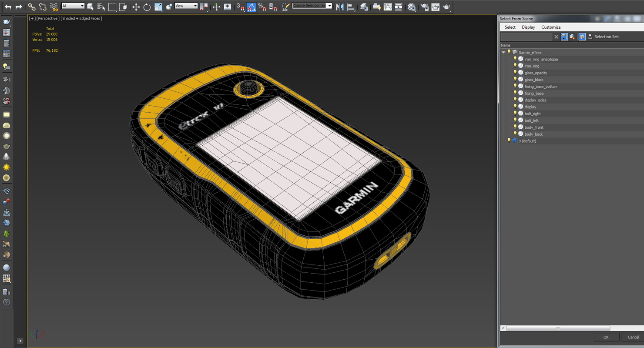Toggle 3D Snaps
Image resolution: width=644 pixels, height=348 pixels.
[x=240, y=7]
